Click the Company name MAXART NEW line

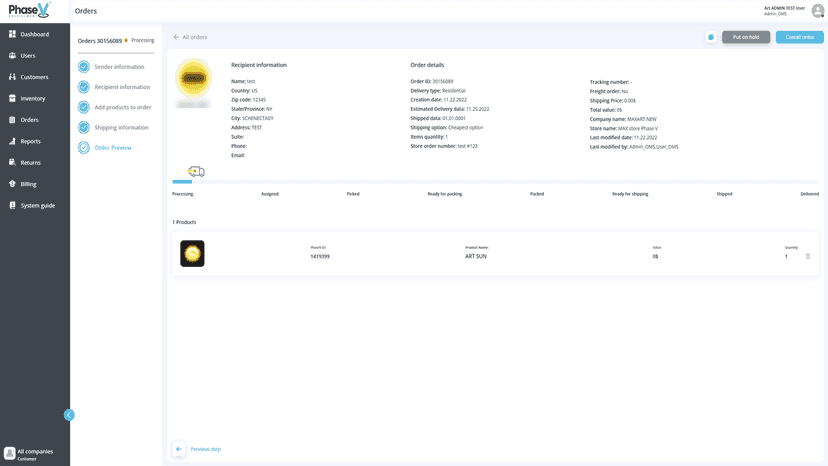tap(623, 119)
